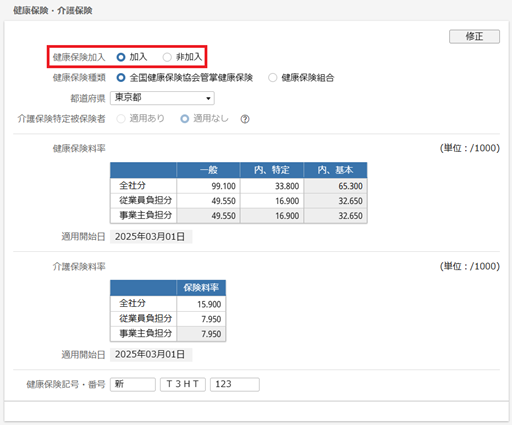Click the 内、基本 column header
512x425 pixels.
point(335,170)
